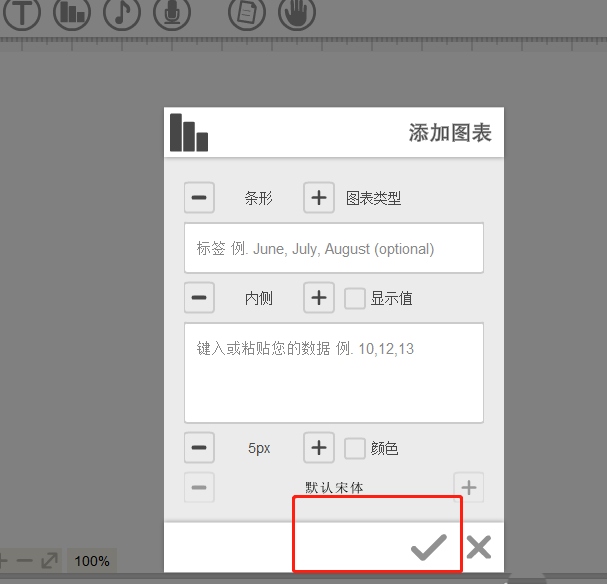Change 内侧 position with its minus button

coord(199,298)
